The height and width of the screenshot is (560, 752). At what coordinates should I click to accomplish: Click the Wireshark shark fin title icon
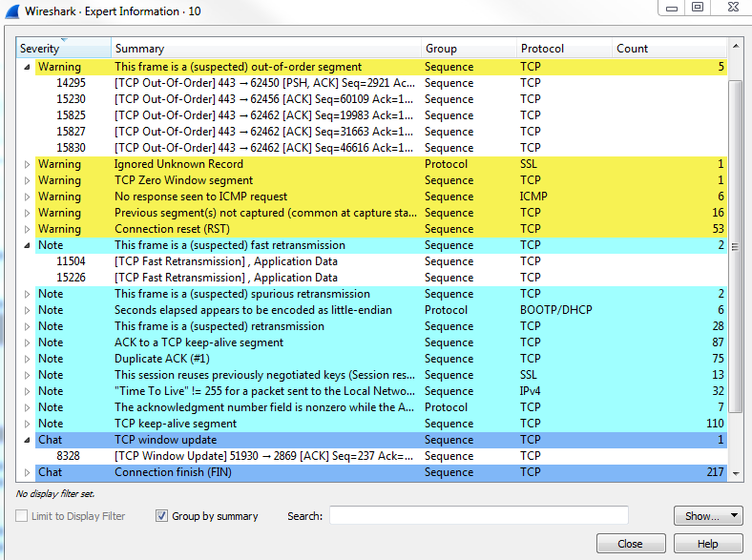12,11
